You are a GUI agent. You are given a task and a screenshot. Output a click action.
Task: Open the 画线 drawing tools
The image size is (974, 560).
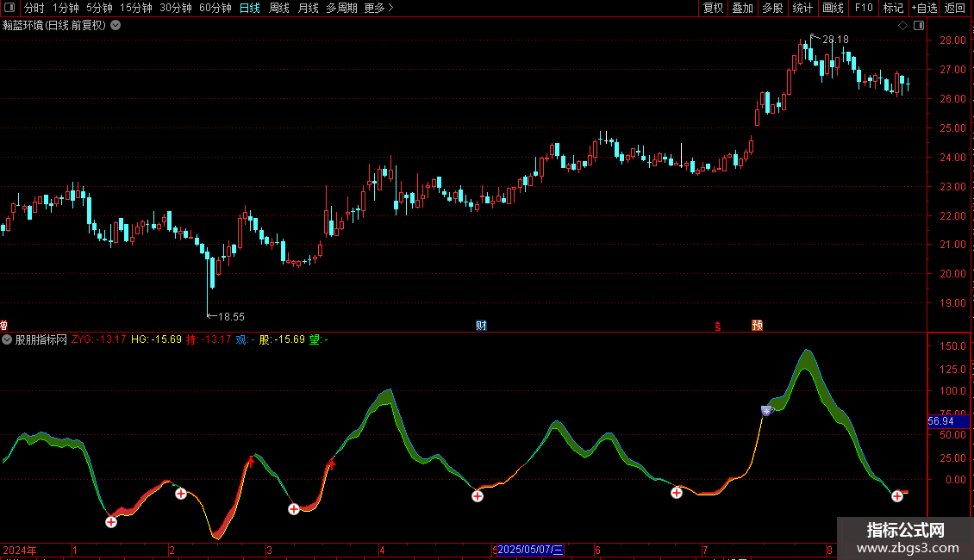pos(833,8)
